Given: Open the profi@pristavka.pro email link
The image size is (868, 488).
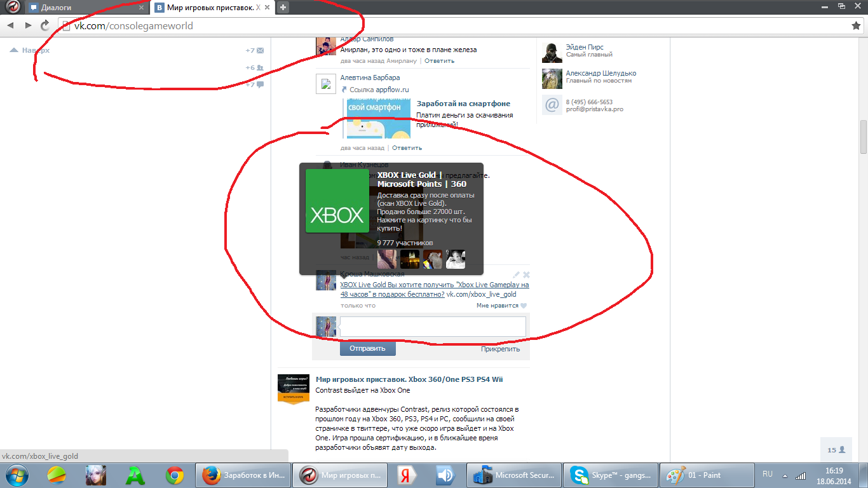Looking at the screenshot, I should pyautogui.click(x=595, y=109).
